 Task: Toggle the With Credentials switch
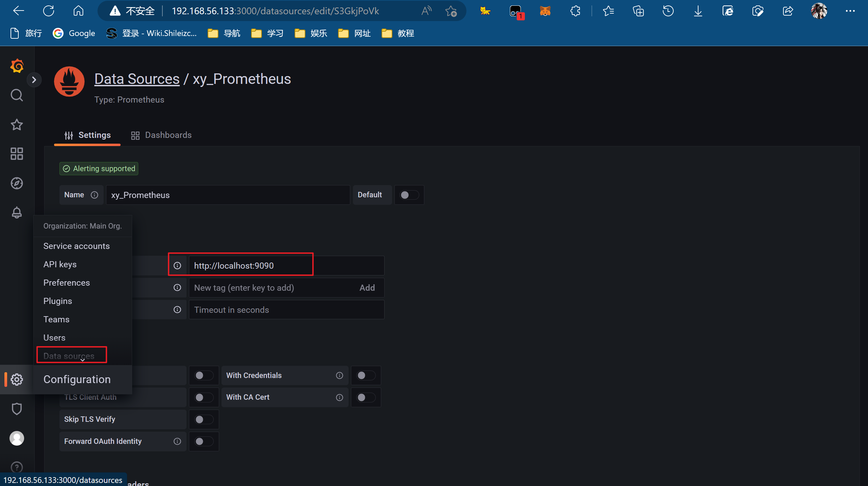pos(366,375)
